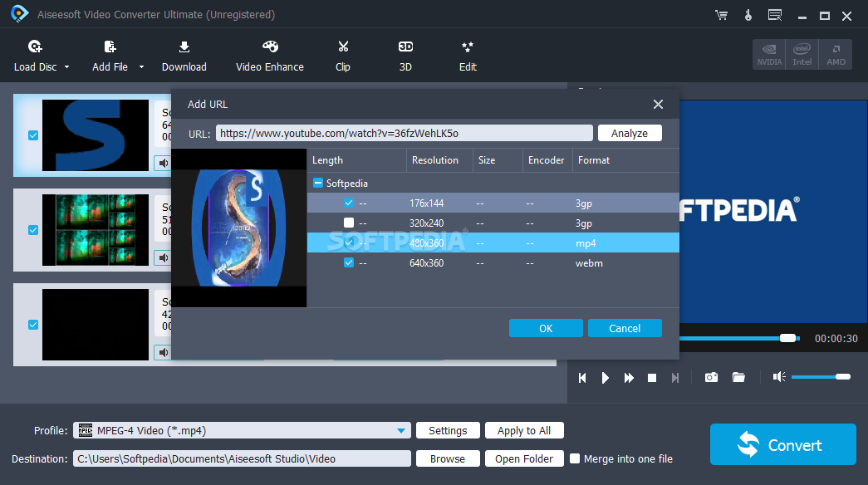Expand the Load Disc dropdown arrow
The image size is (868, 485).
(67, 67)
